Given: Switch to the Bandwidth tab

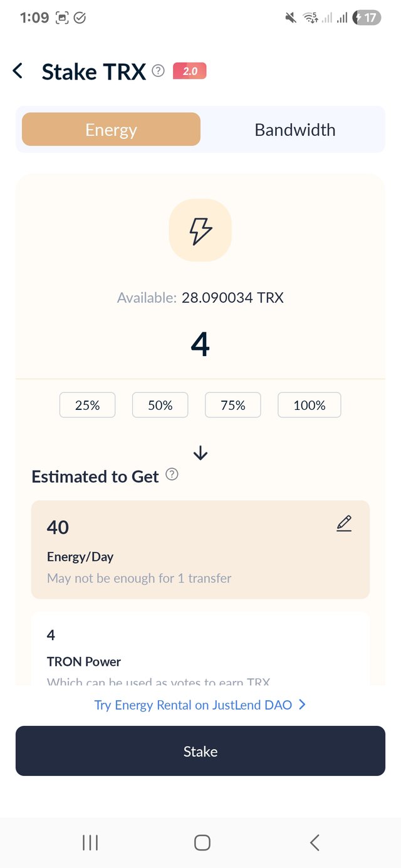Looking at the screenshot, I should coord(294,130).
